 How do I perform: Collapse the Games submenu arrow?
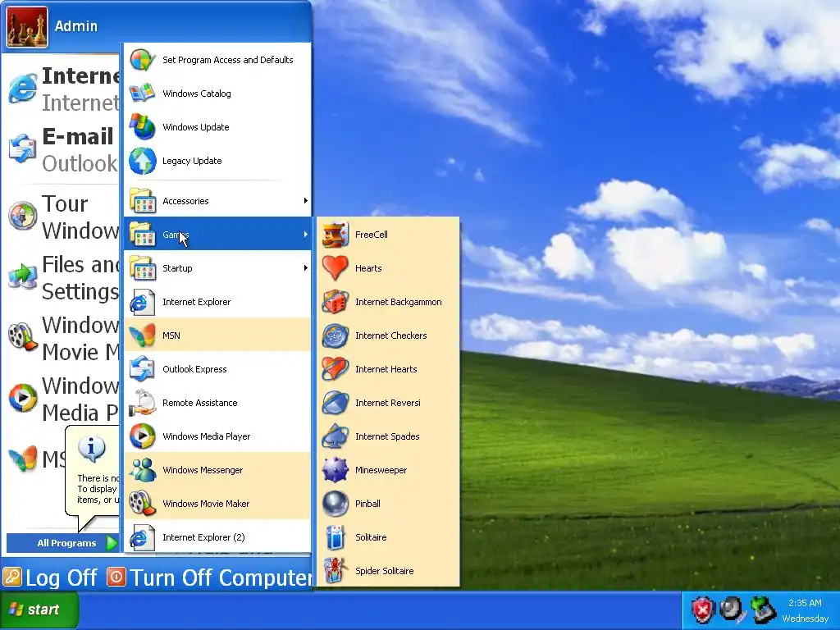click(x=305, y=234)
